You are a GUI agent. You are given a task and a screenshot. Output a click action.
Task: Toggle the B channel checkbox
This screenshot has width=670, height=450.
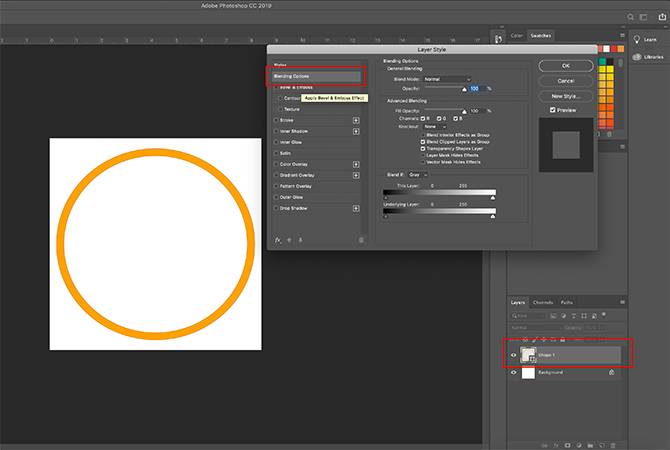(455, 118)
